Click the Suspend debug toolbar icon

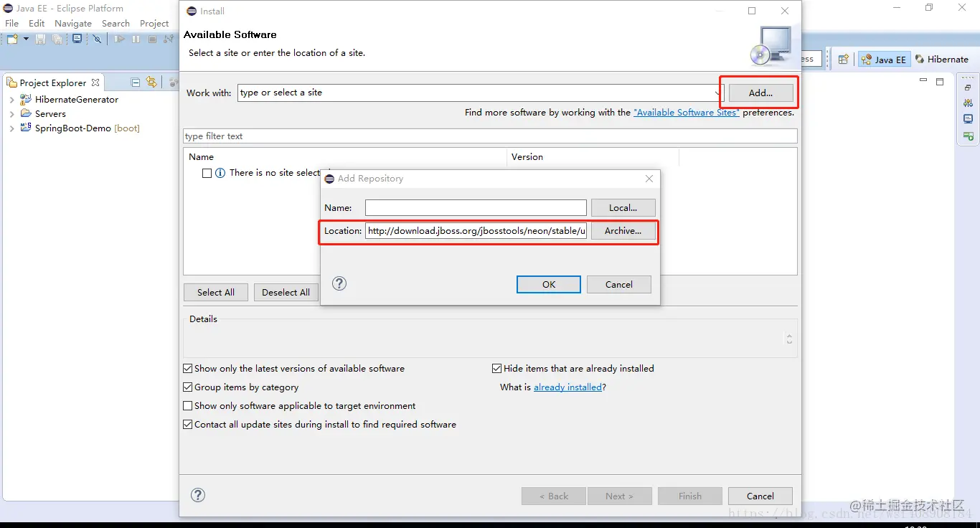[x=136, y=39]
